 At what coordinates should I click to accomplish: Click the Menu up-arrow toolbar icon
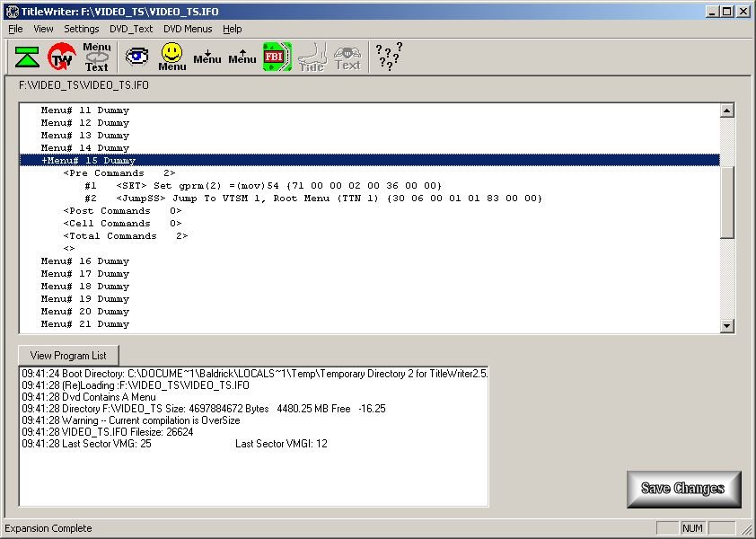pyautogui.click(x=242, y=57)
